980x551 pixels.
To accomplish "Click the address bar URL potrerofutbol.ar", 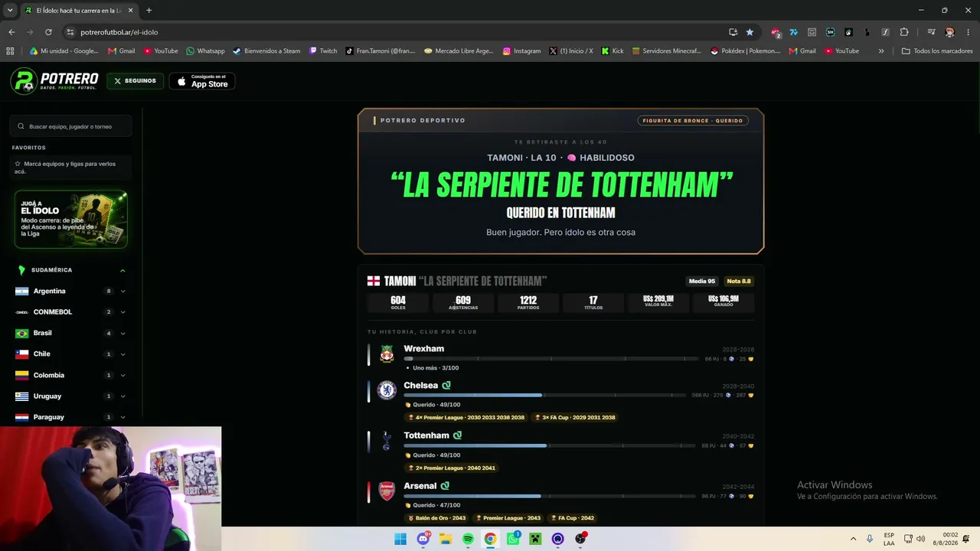I will (x=119, y=32).
